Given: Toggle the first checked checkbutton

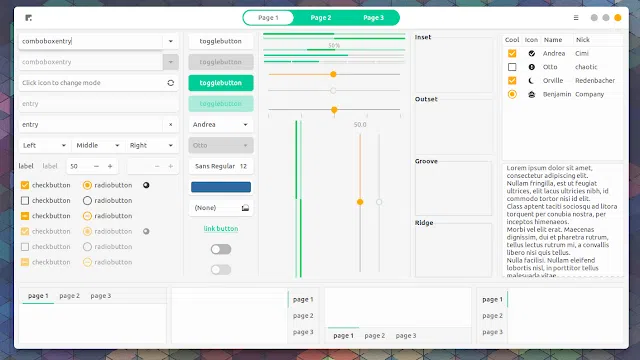Looking at the screenshot, I should (x=25, y=185).
